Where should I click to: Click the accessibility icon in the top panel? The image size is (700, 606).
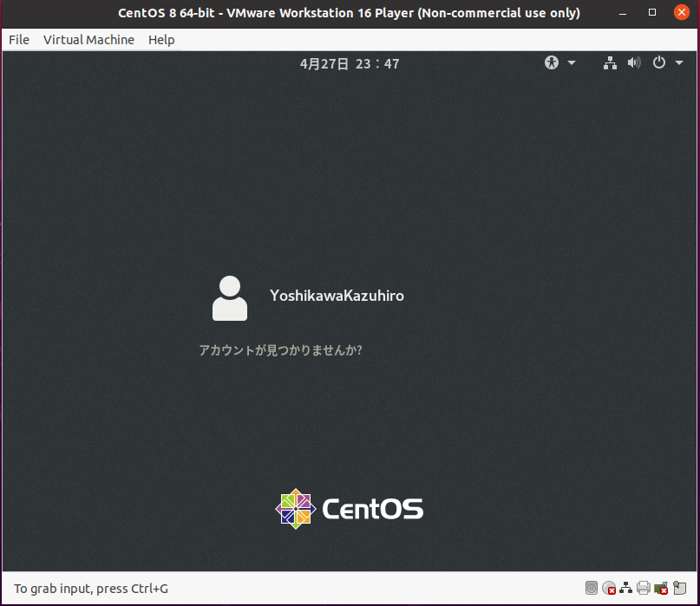[x=552, y=62]
